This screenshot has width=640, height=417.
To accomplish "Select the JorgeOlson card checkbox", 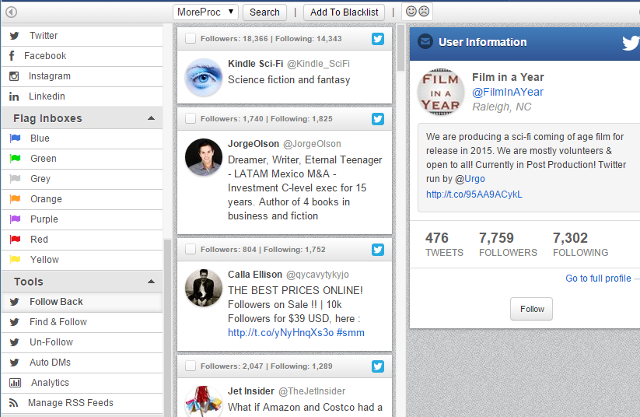I will pyautogui.click(x=190, y=118).
